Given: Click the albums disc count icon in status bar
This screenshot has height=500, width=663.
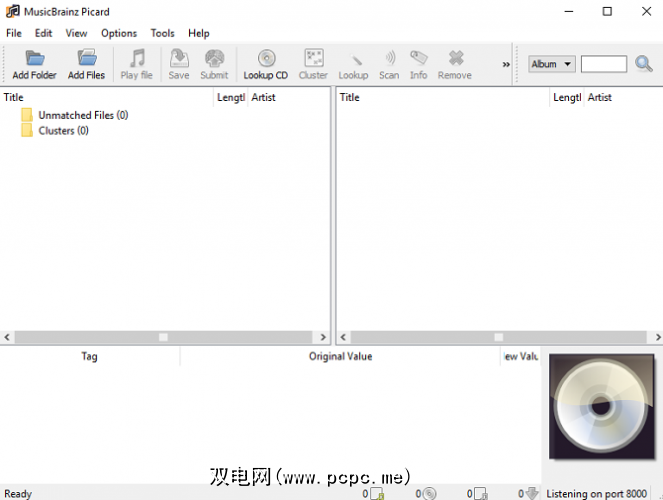Looking at the screenshot, I should [x=430, y=493].
